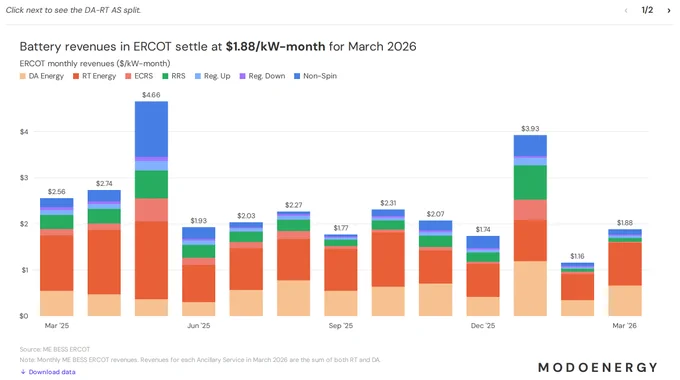Screen dimensions: 680x380
Task: Select the $1.74 bar total label
Action: tap(483, 229)
